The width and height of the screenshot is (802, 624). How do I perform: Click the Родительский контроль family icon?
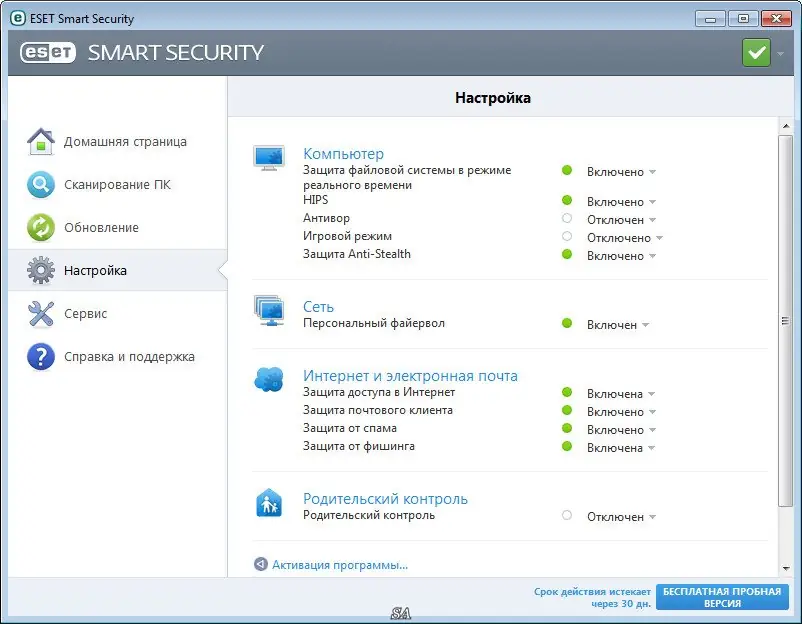(269, 504)
